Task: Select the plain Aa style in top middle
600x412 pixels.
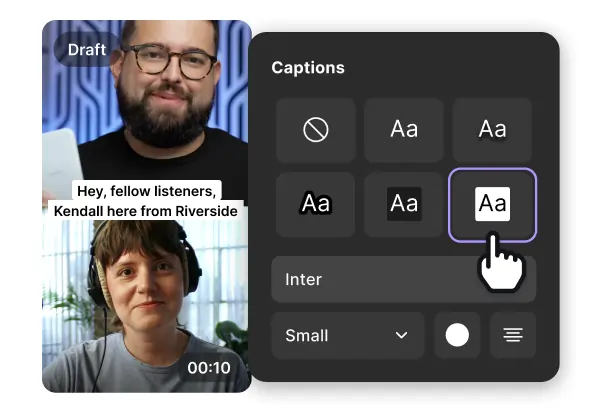Action: (404, 130)
